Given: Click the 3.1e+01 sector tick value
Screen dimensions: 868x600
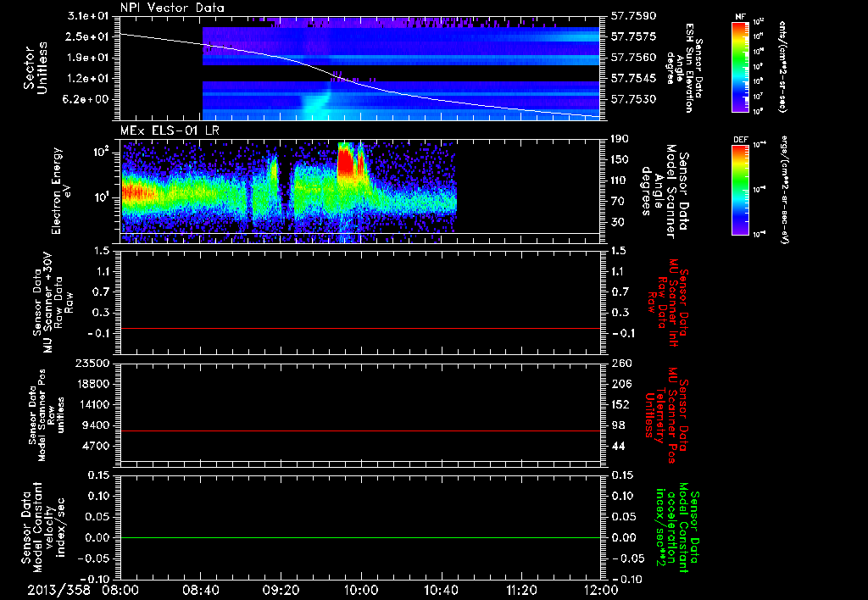Looking at the screenshot, I should (88, 16).
